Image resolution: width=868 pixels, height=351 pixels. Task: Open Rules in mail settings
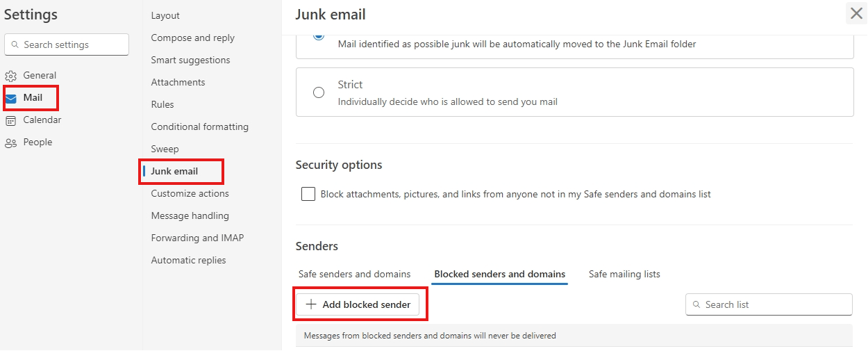pyautogui.click(x=162, y=104)
